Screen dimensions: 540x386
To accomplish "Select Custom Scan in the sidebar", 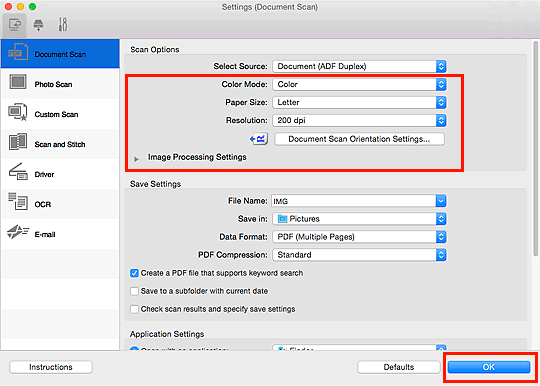I will click(60, 114).
